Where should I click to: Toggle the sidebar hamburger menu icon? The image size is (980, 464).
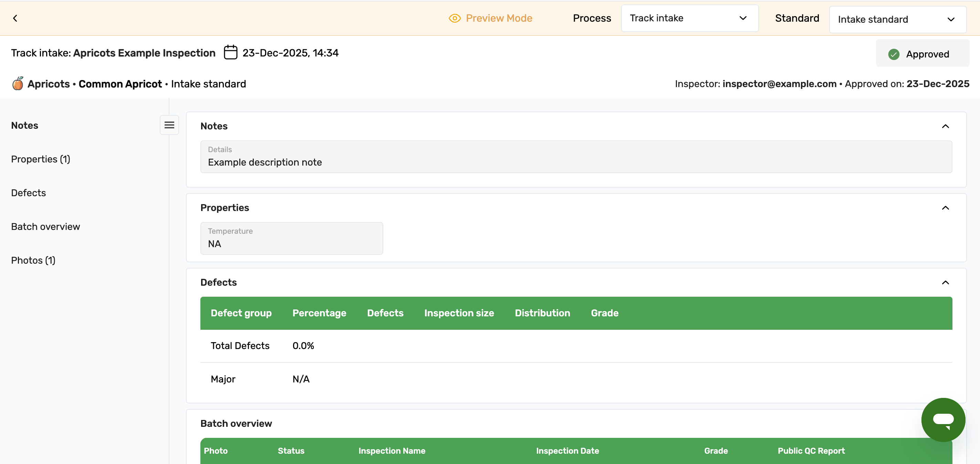pyautogui.click(x=169, y=125)
